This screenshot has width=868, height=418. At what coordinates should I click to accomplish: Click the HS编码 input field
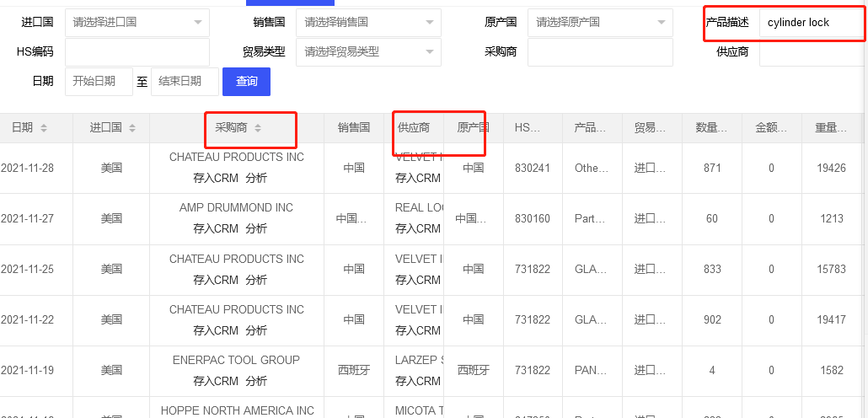(x=137, y=52)
